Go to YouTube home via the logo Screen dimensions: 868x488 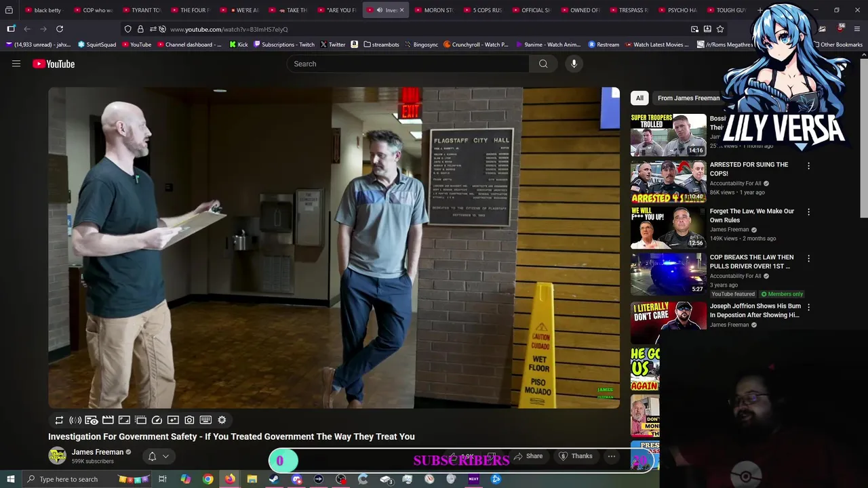[x=54, y=64]
